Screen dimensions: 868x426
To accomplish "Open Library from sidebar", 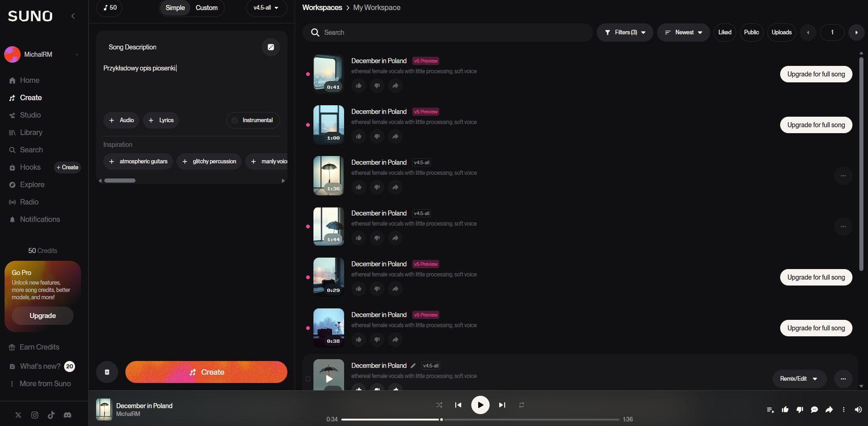I will tap(26, 133).
